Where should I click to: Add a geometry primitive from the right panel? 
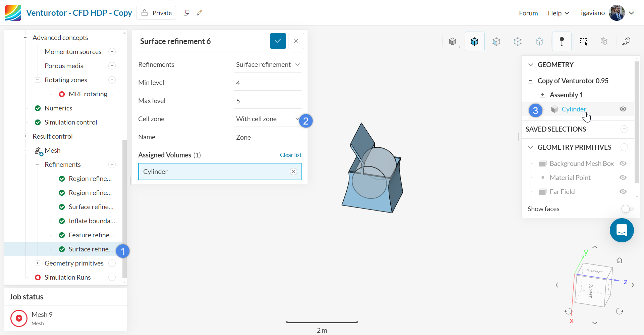[624, 147]
